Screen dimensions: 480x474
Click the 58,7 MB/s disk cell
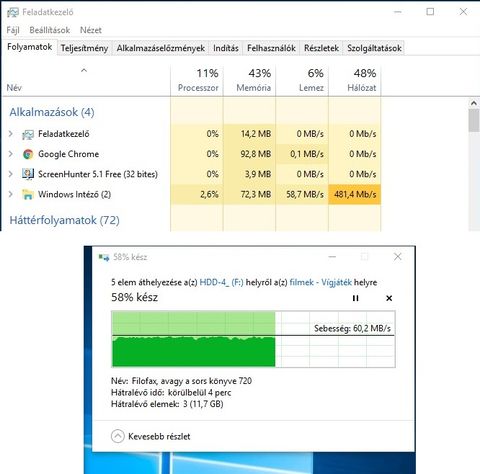[x=302, y=194]
